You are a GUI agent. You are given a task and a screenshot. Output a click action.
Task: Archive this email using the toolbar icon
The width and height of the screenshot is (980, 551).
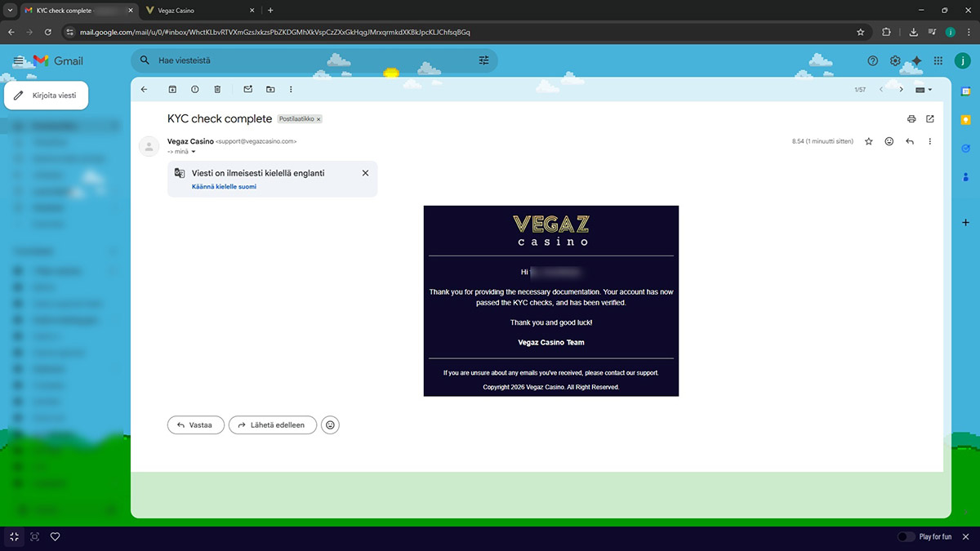click(x=172, y=89)
